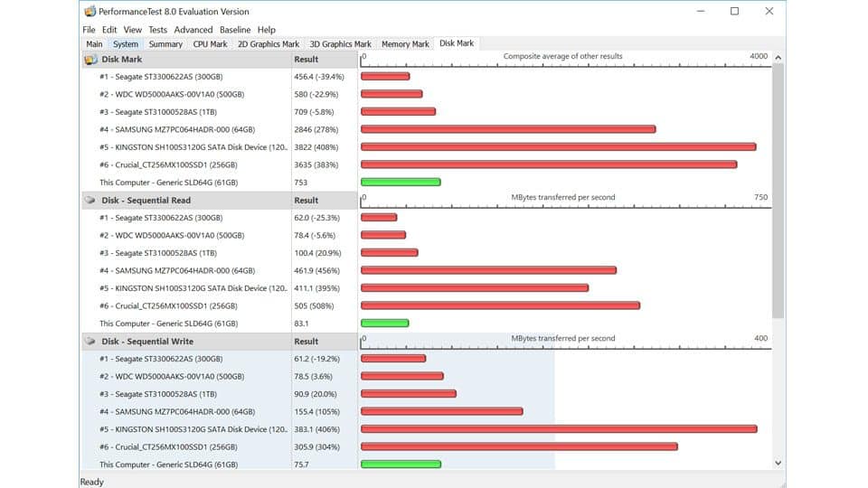Click the 75.7 Sequential Write result
Image resolution: width=868 pixels, height=488 pixels.
(301, 465)
